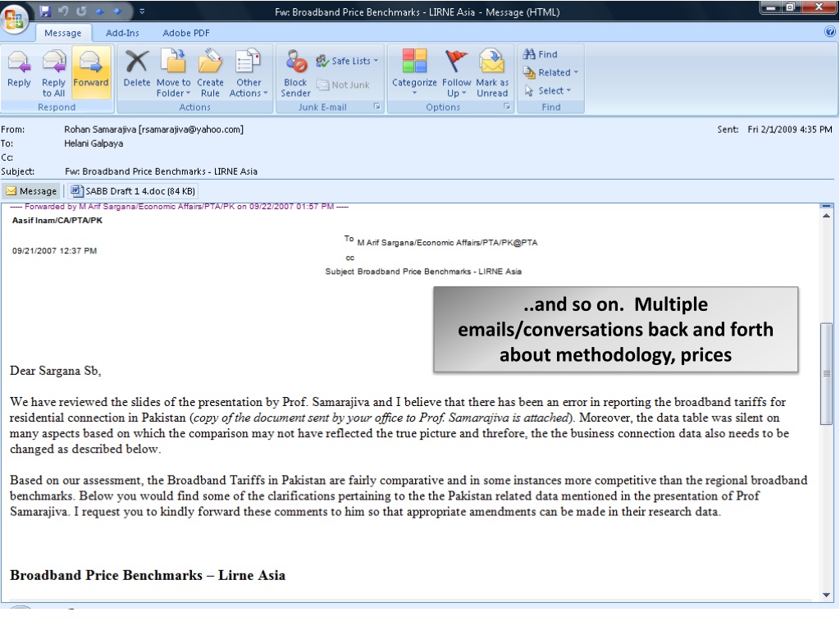Click the Sent date Fri 2/1/2009
This screenshot has width=840, height=630.
point(790,129)
